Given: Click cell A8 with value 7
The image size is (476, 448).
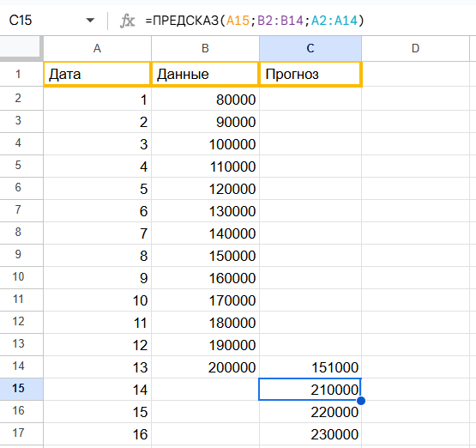Looking at the screenshot, I should pyautogui.click(x=97, y=233).
